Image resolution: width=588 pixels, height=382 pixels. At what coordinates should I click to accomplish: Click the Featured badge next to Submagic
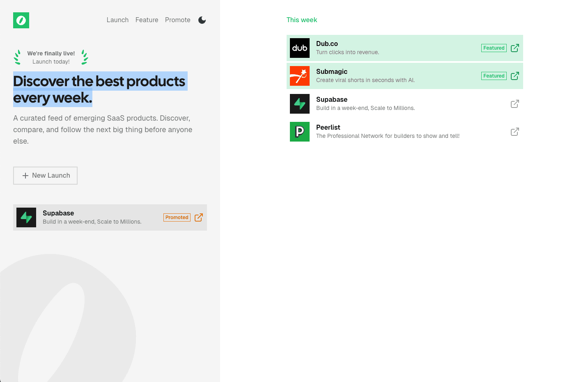point(494,76)
